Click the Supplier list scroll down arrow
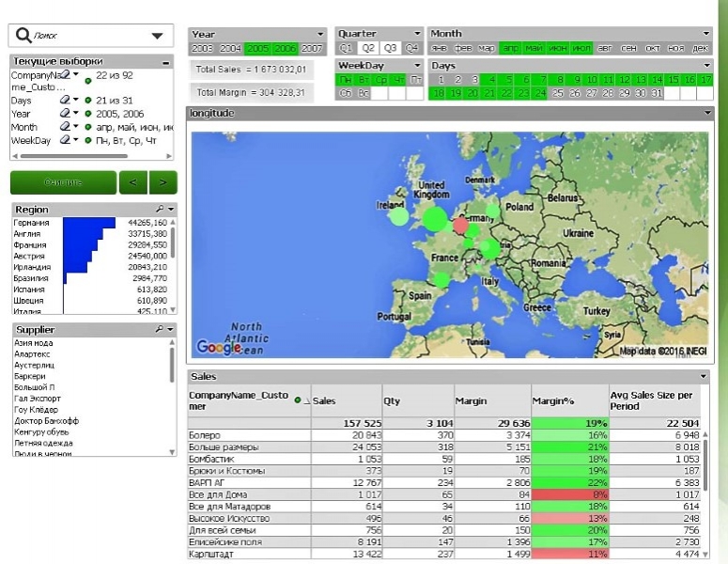This screenshot has width=728, height=564. point(172,452)
